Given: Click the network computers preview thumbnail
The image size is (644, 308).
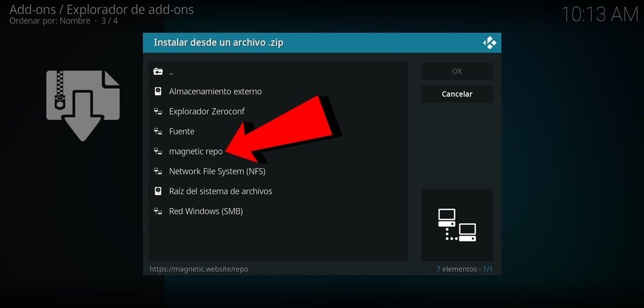Looking at the screenshot, I should point(457,225).
